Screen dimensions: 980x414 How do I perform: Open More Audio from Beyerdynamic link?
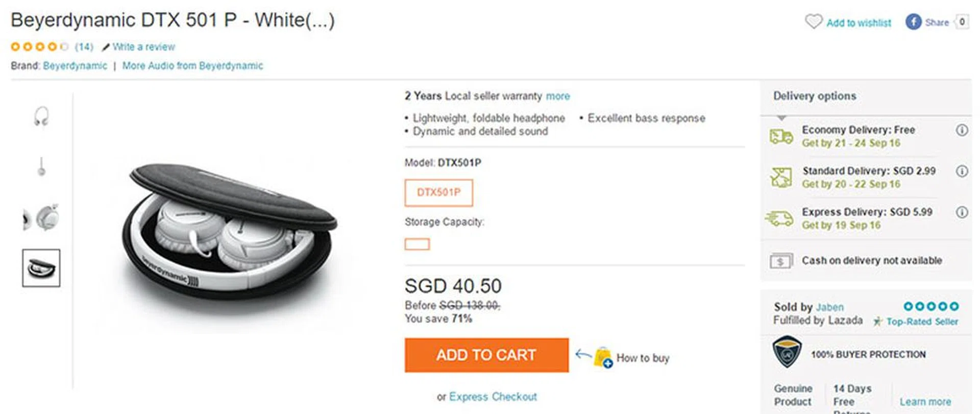pyautogui.click(x=192, y=66)
